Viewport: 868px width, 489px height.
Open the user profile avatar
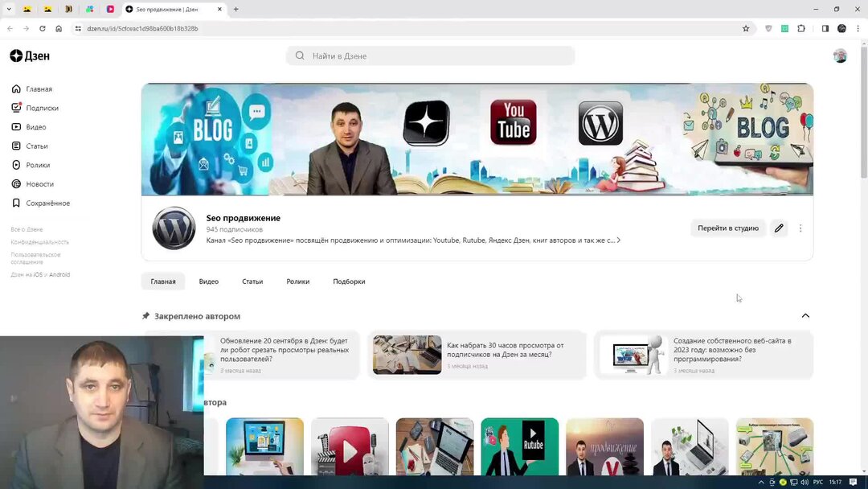(840, 56)
